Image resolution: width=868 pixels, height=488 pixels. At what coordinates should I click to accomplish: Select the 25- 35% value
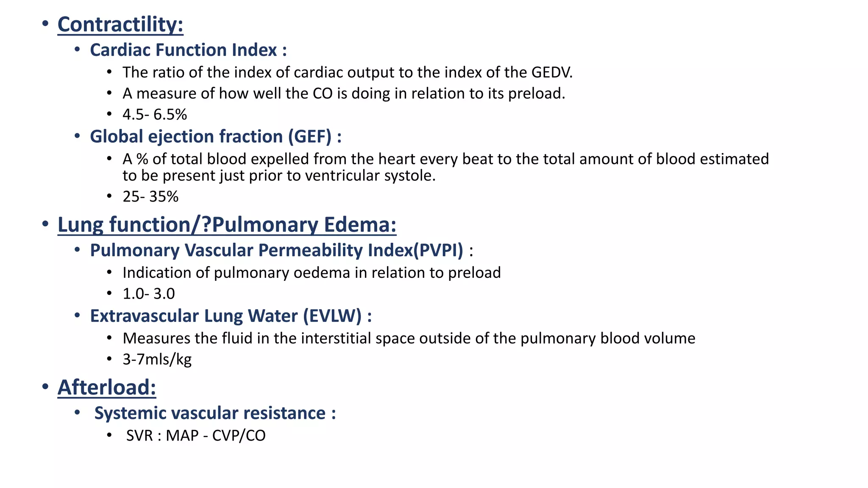(x=150, y=197)
